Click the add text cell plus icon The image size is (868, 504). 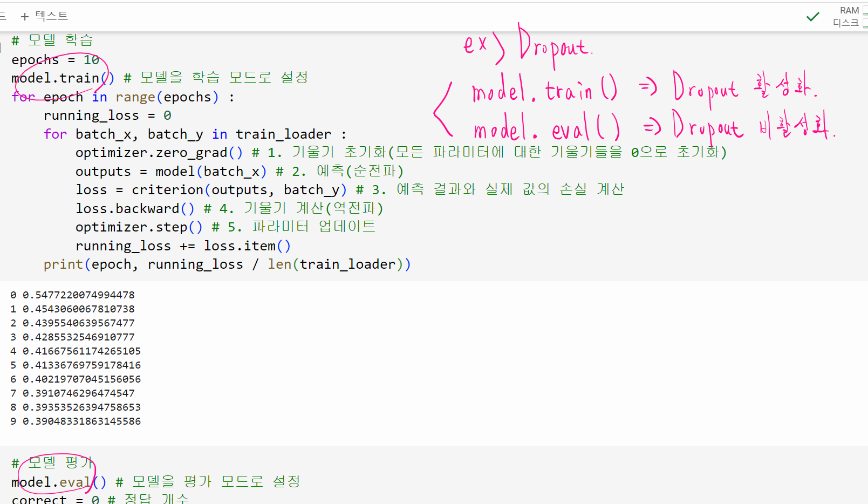pos(24,17)
